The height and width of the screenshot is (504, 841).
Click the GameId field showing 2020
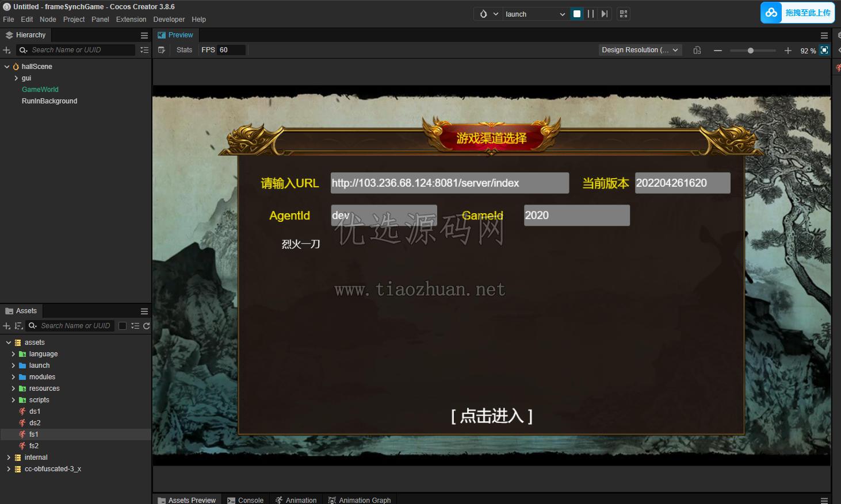pyautogui.click(x=577, y=216)
